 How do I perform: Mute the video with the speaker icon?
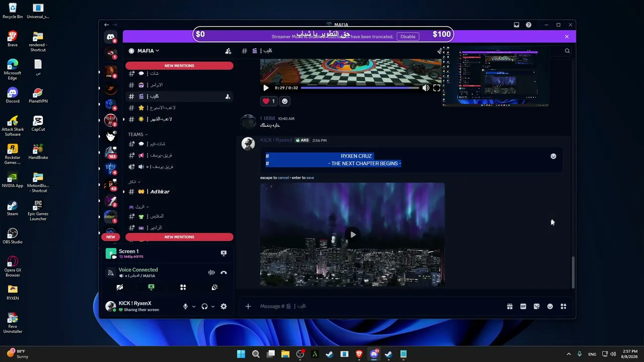pos(426,88)
